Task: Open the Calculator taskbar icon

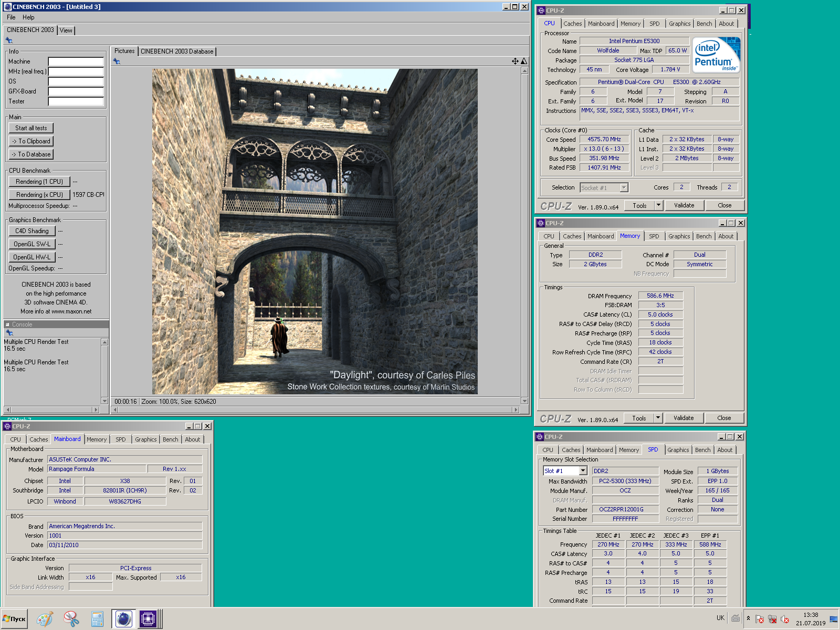Action: pyautogui.click(x=97, y=619)
